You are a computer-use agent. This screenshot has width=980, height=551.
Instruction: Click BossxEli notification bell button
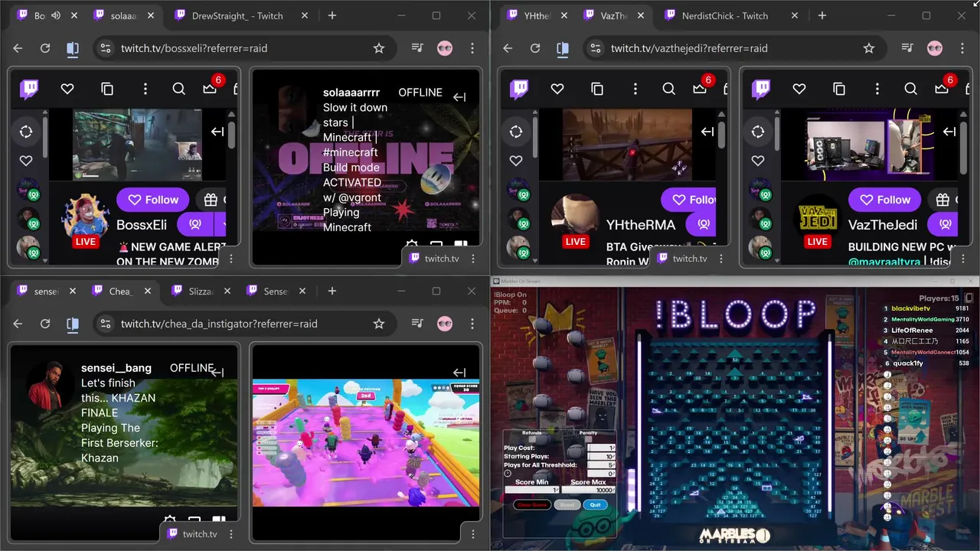click(x=195, y=225)
